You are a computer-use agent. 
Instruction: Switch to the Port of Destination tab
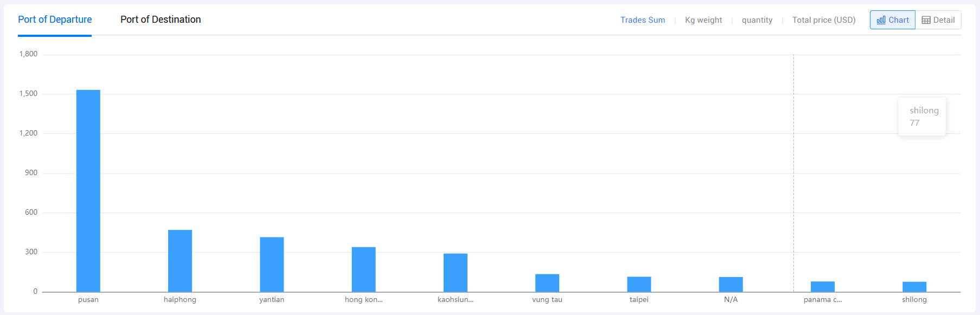click(x=161, y=20)
